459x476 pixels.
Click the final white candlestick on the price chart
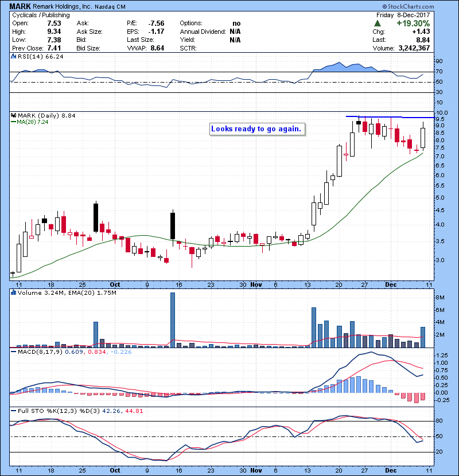click(422, 138)
